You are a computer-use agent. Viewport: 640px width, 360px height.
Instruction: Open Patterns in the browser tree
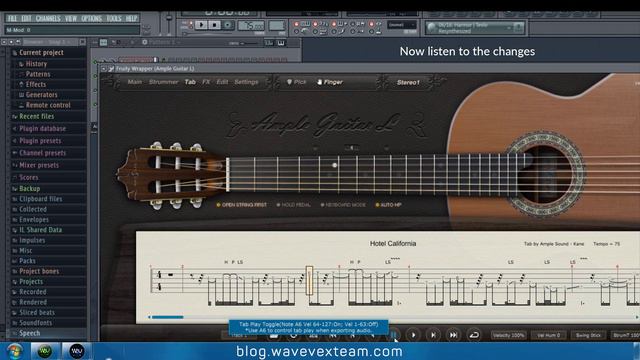coord(38,74)
